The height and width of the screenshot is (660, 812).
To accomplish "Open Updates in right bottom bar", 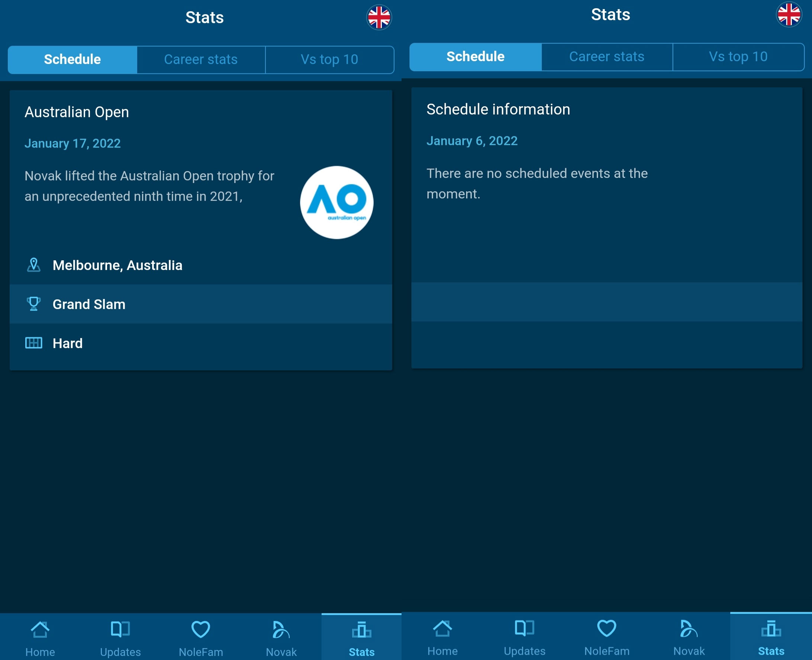I will point(525,637).
